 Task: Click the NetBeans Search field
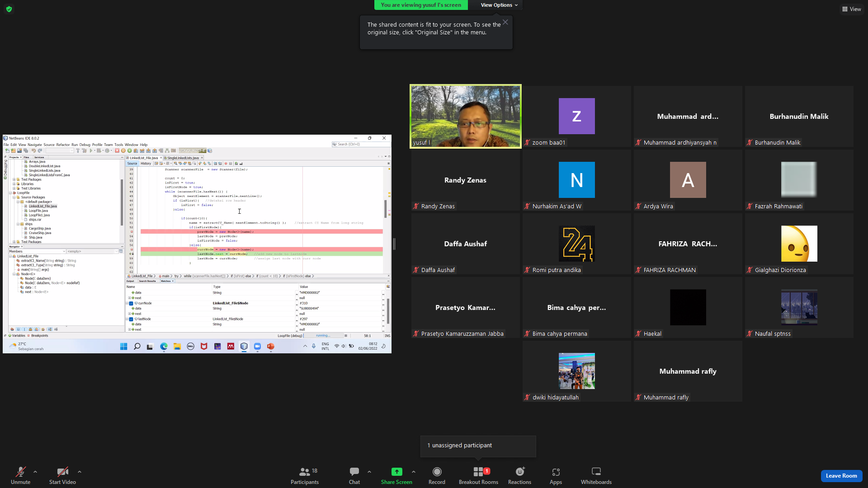coord(361,144)
